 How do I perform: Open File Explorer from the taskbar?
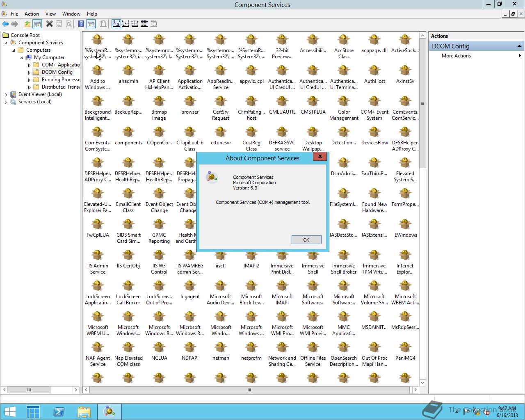84,412
